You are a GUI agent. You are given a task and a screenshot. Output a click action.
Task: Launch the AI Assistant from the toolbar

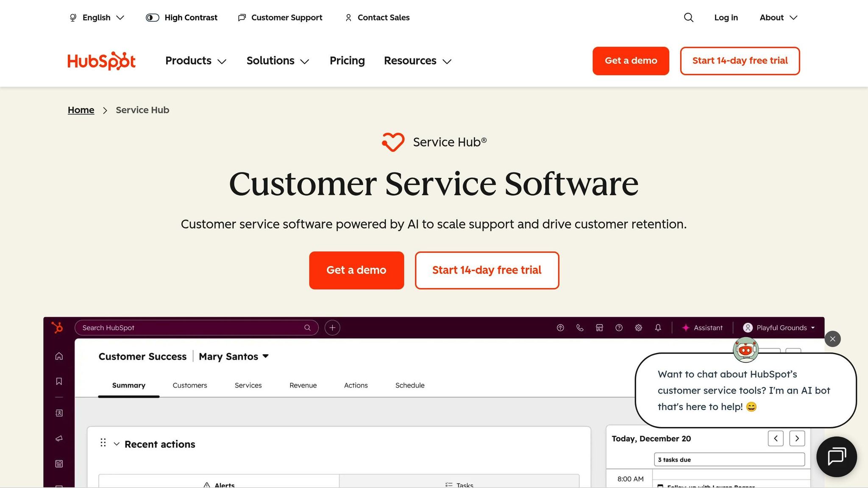click(703, 327)
